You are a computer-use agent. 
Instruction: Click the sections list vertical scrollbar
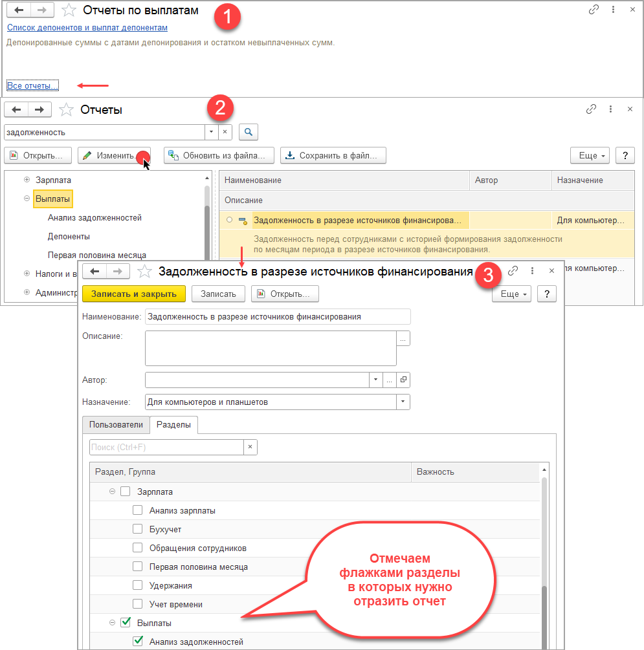pos(545,550)
